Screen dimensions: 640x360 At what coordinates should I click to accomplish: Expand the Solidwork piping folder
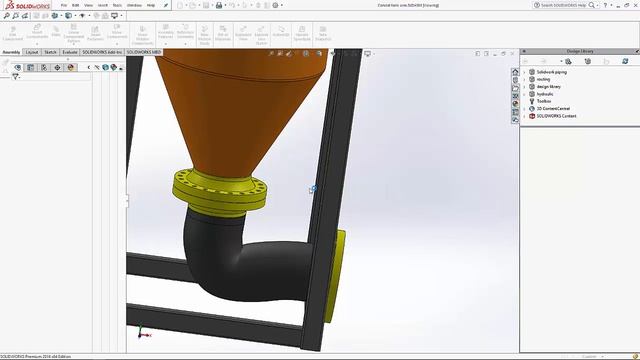(524, 72)
